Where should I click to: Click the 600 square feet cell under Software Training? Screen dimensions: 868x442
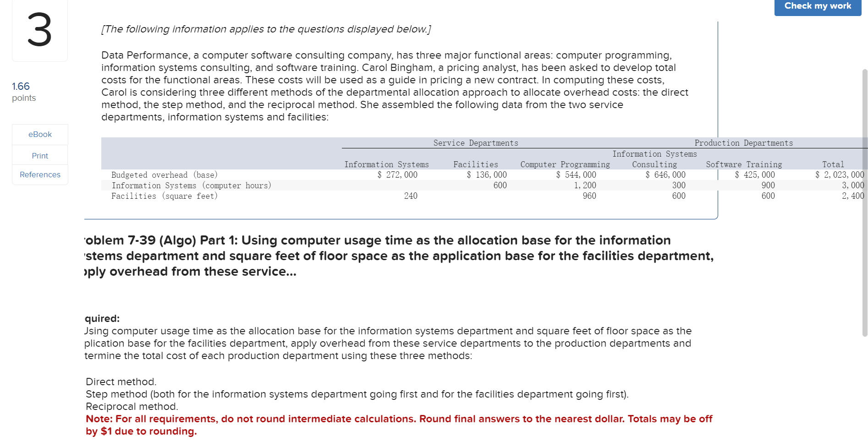[768, 196]
